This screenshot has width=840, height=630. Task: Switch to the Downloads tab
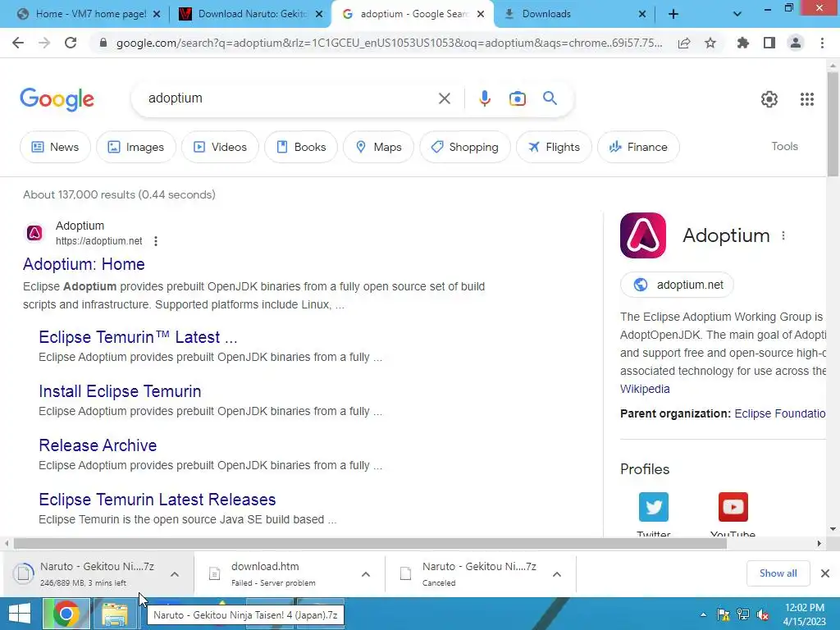pos(573,14)
